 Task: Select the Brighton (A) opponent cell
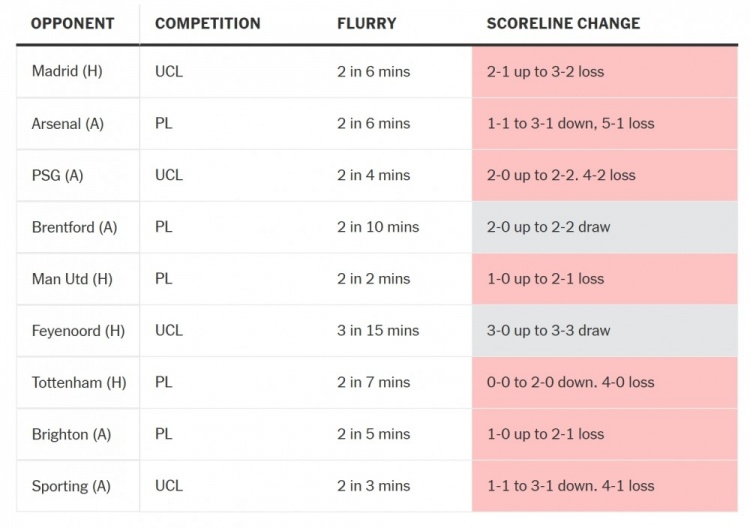[x=71, y=434]
